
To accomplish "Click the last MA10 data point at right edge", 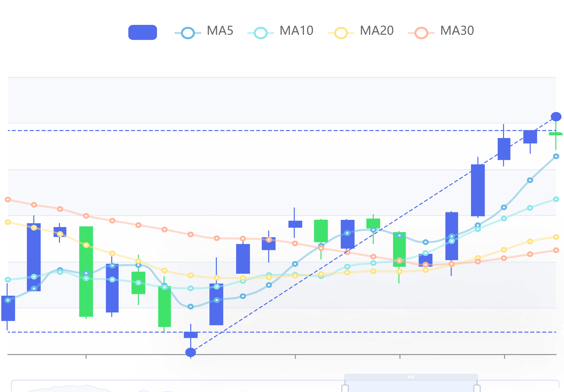I will pyautogui.click(x=556, y=199).
